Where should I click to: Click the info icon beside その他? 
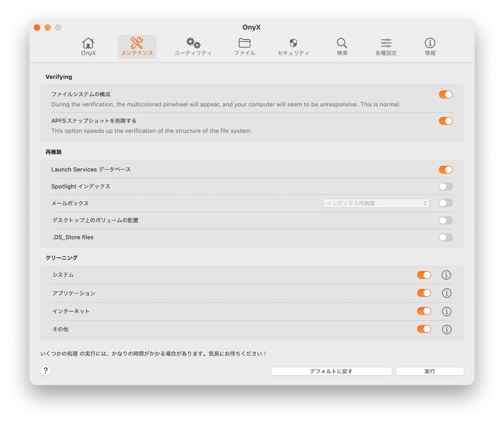pyautogui.click(x=446, y=330)
